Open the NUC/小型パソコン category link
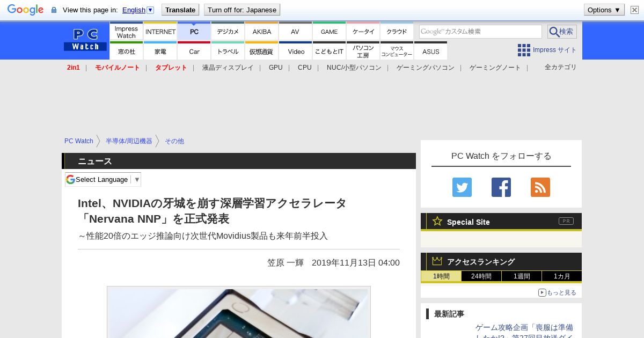Viewport: 644px width, 338px height. pyautogui.click(x=354, y=68)
